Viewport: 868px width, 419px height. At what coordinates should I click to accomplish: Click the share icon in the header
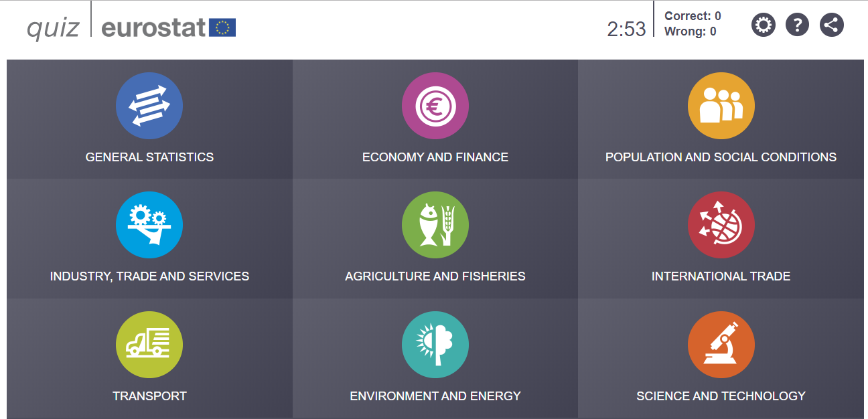tap(832, 25)
